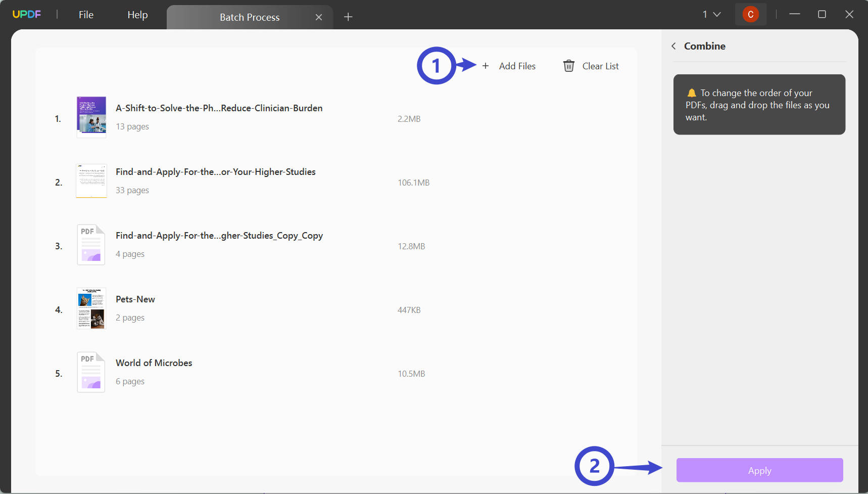Screen dimensions: 868x494
Task: Click the Clear List label
Action: coord(600,66)
